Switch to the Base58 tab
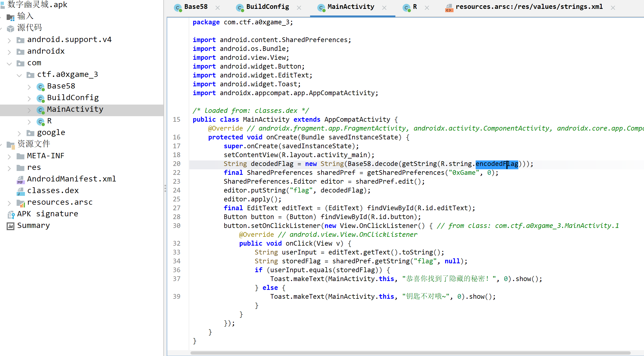The width and height of the screenshot is (644, 356). tap(196, 7)
